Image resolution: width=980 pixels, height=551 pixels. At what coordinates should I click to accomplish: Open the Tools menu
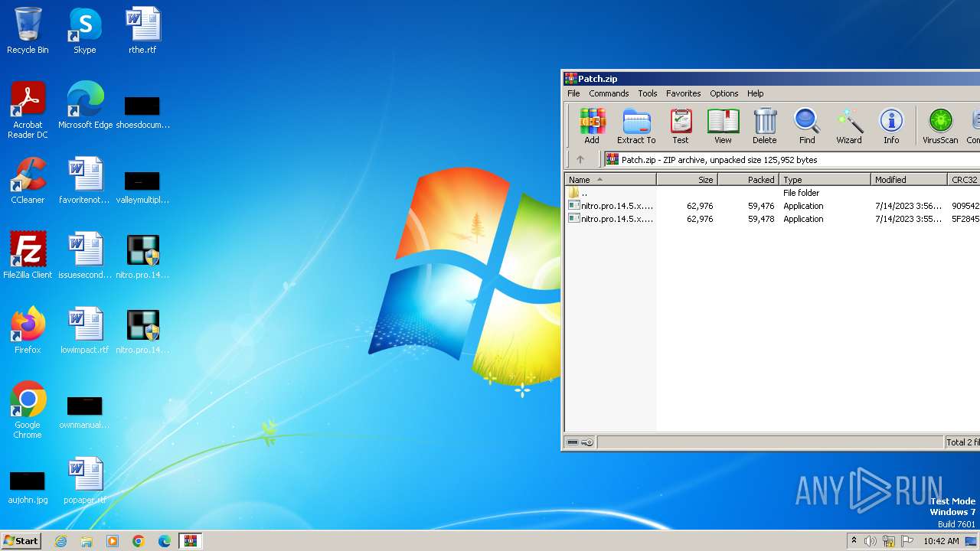(x=648, y=93)
